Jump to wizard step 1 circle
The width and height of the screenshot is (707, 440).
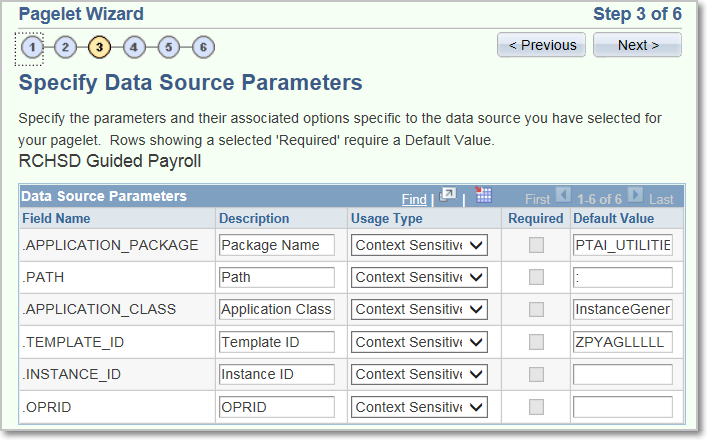coord(32,47)
